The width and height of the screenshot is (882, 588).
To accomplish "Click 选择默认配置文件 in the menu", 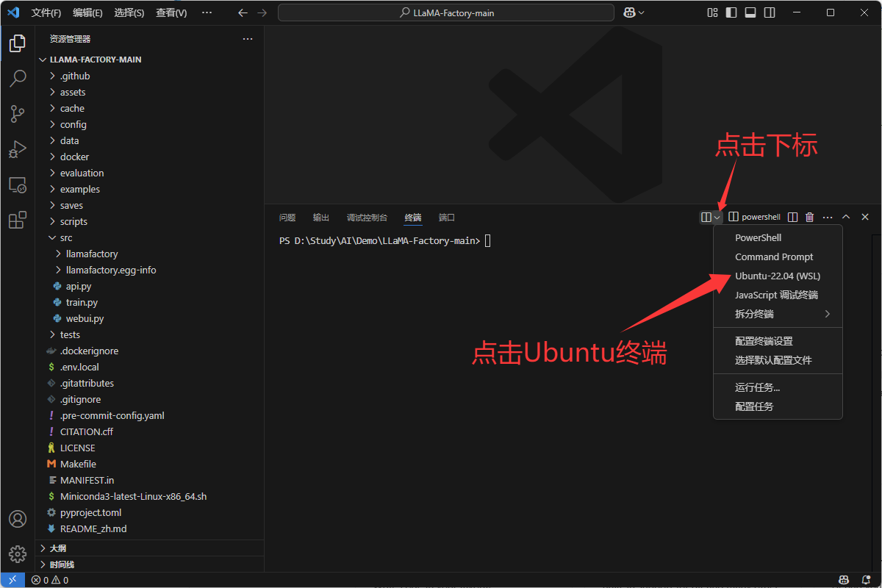I will point(778,361).
